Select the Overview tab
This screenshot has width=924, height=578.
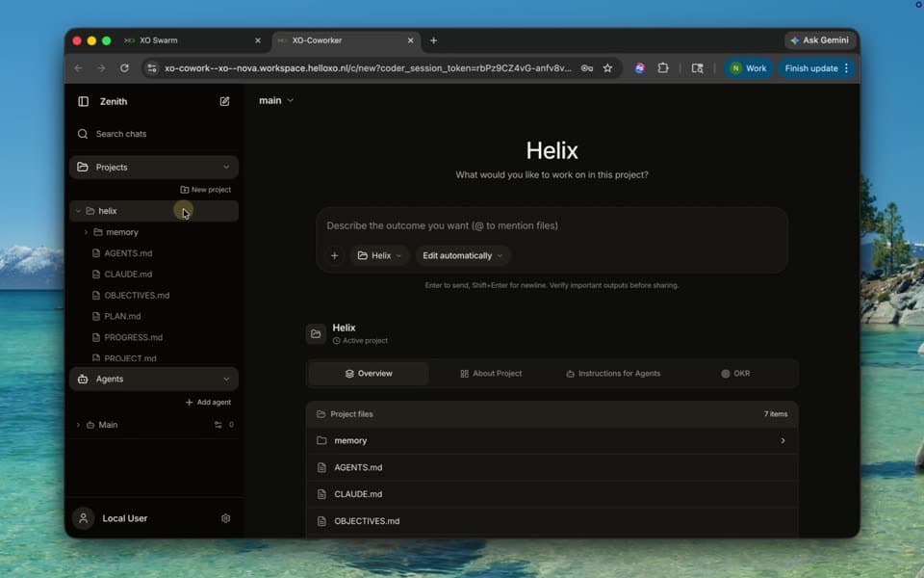pos(369,374)
